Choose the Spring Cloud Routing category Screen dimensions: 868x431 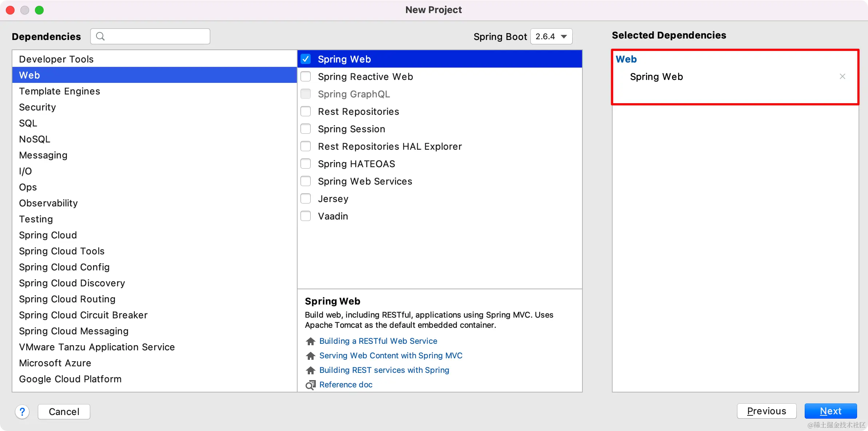67,299
